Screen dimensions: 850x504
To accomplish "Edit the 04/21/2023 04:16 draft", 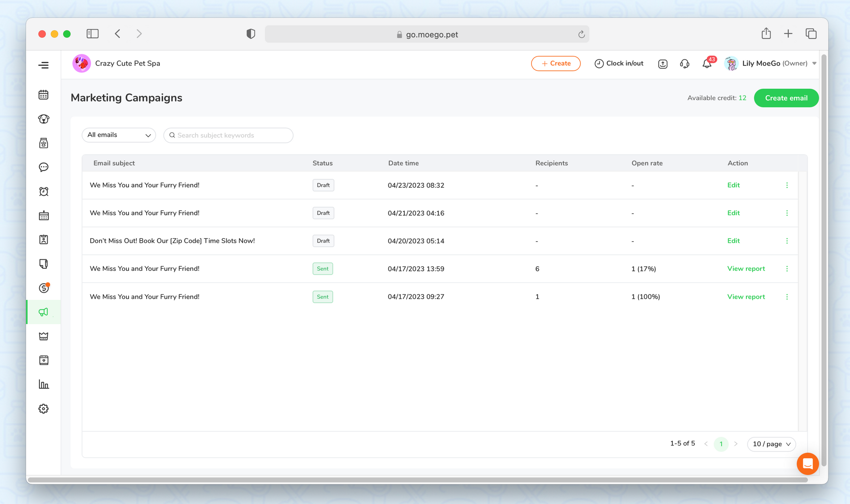I will (x=733, y=213).
